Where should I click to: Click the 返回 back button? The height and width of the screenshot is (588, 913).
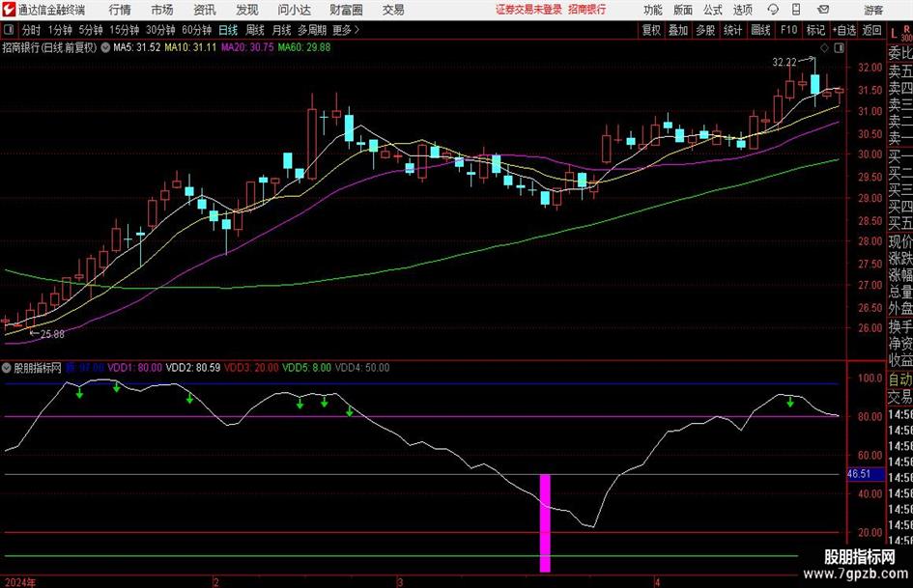tap(871, 30)
